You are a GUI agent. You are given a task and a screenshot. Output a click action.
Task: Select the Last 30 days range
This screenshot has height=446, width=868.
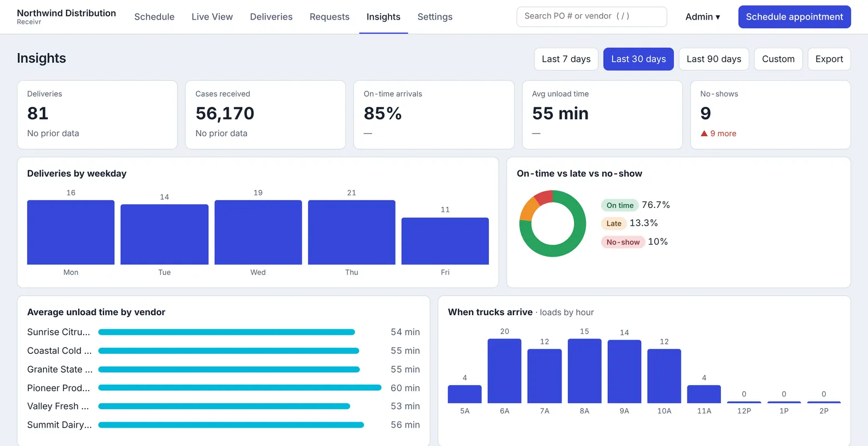(639, 59)
